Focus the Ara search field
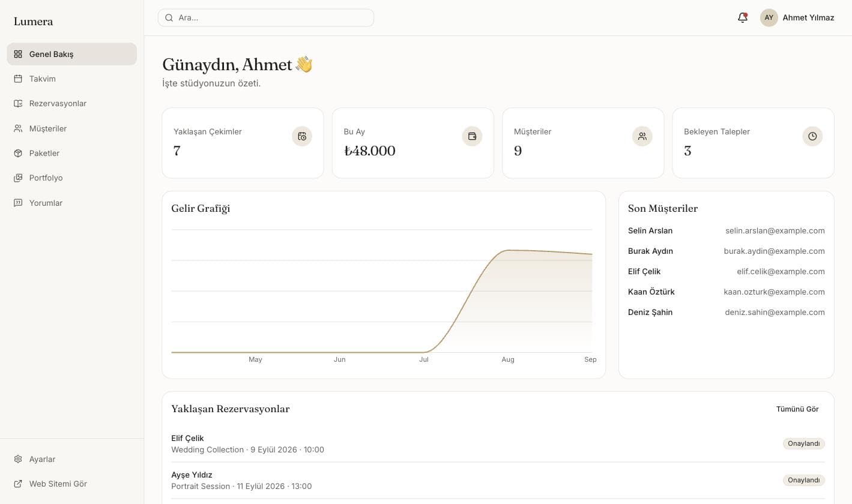 [266, 17]
